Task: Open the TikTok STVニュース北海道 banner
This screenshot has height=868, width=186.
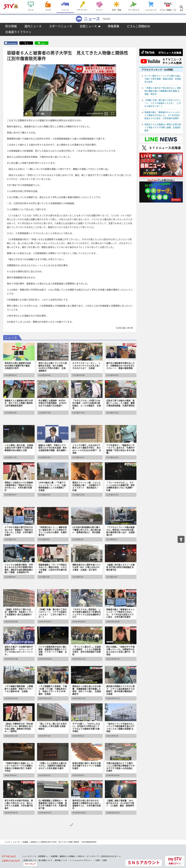Action: click(x=161, y=53)
